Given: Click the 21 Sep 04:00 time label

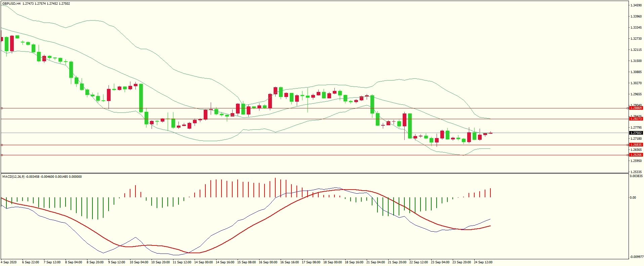Looking at the screenshot, I should click(375, 262).
